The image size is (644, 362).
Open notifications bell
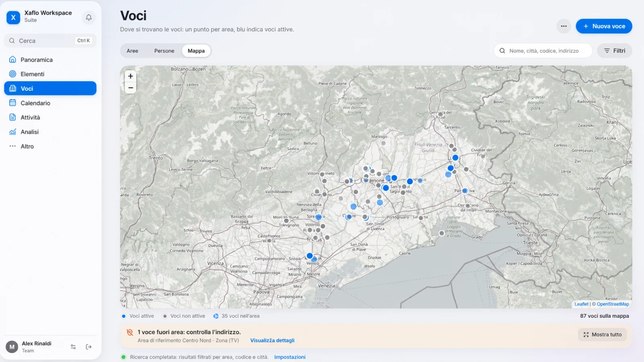[x=89, y=17]
